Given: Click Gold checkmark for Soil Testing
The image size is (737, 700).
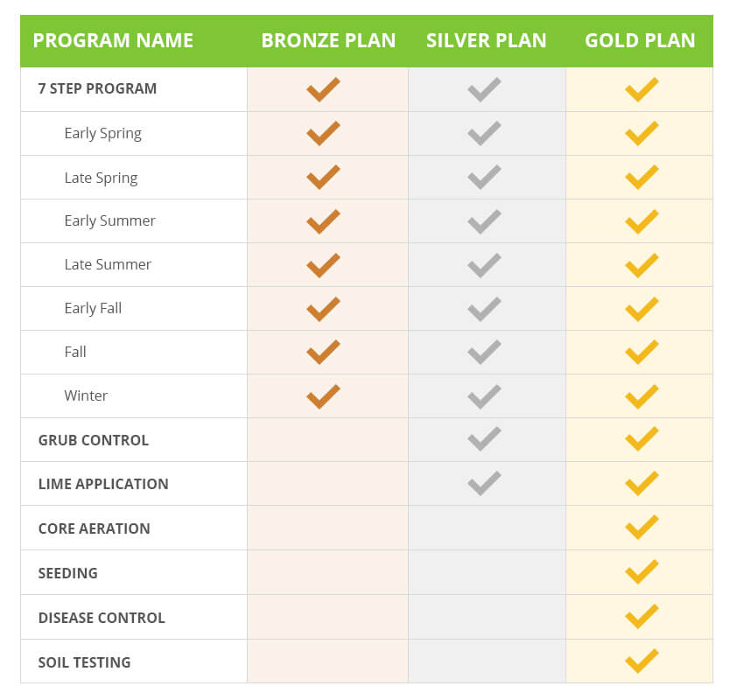Looking at the screenshot, I should tap(642, 661).
